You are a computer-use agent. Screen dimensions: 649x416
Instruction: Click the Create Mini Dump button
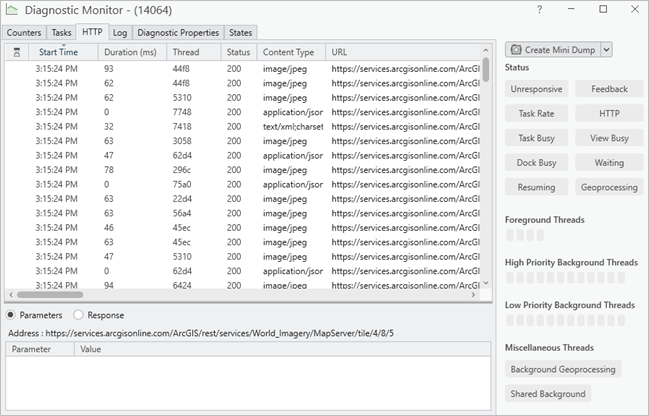[x=552, y=49]
